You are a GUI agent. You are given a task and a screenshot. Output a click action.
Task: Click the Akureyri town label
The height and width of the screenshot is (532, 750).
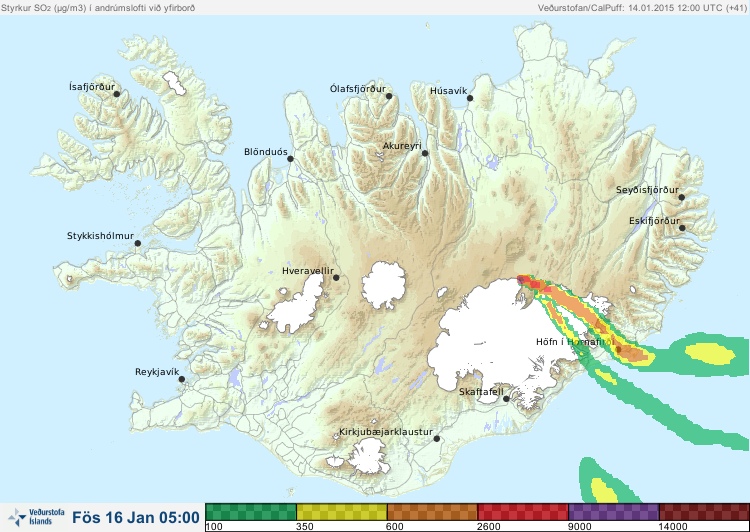coord(402,146)
